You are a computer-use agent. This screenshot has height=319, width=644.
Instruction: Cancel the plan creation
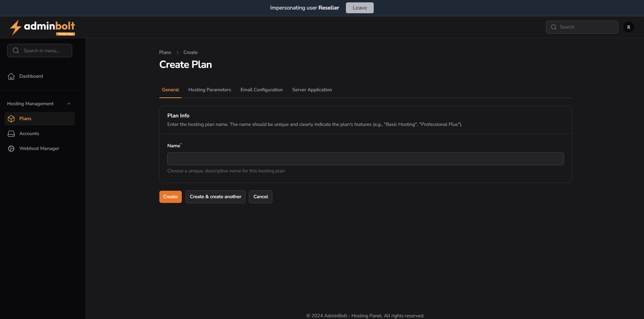[260, 197]
